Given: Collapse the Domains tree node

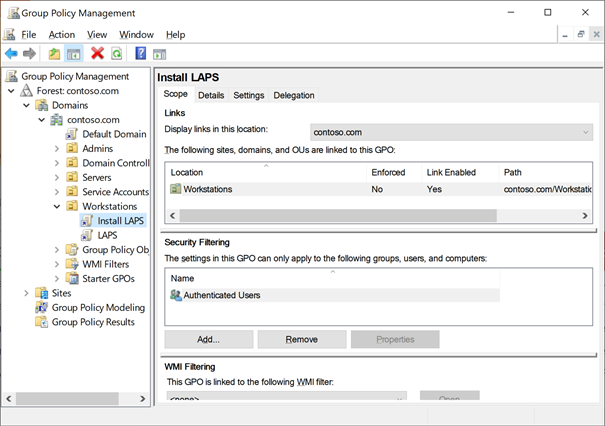Looking at the screenshot, I should 26,105.
